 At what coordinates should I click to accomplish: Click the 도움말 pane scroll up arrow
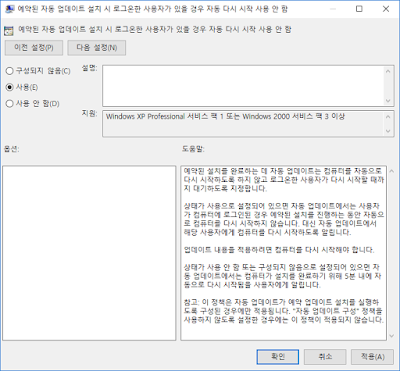[x=392, y=171]
